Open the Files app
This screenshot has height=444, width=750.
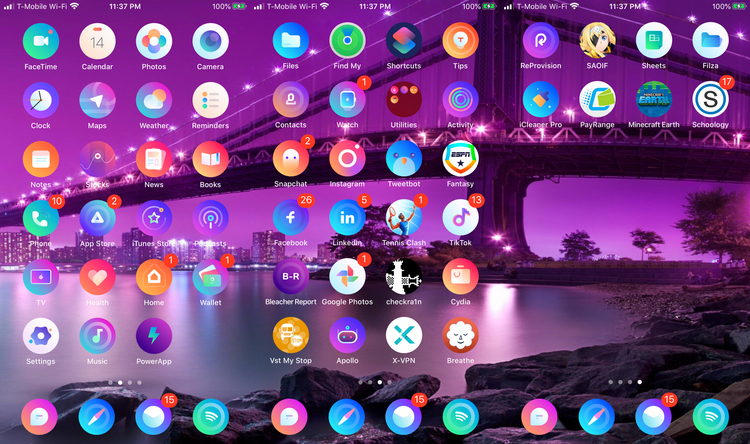click(x=291, y=41)
